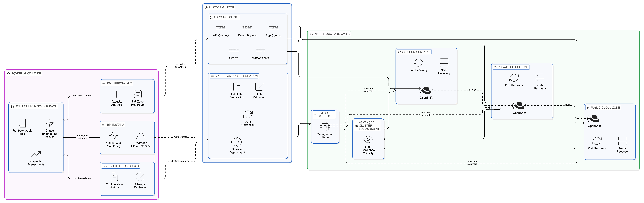644x203 pixels.
Task: Select the 'monitoring evidence' edge label
Action: pos(82,137)
